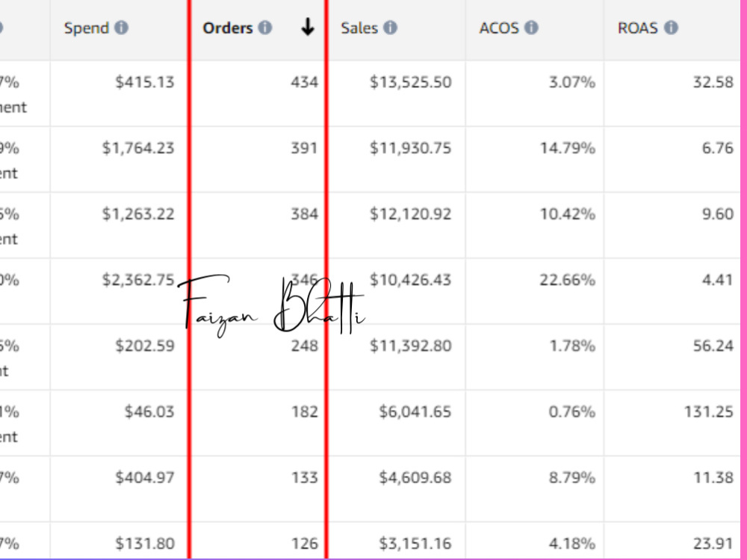Image resolution: width=747 pixels, height=560 pixels.
Task: Select the ROAS value 11.38
Action: click(x=713, y=477)
